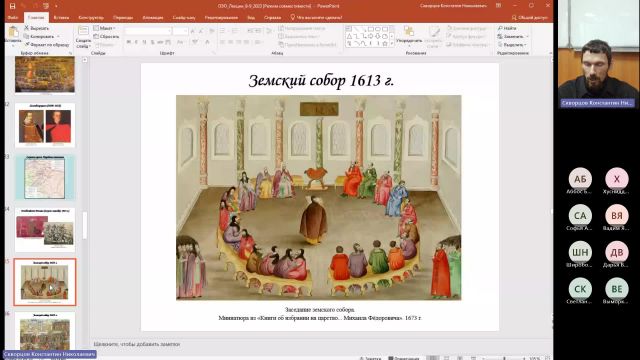Click lightbulb Что вы хотите сделать search
This screenshot has width=640, height=360.
(x=316, y=18)
